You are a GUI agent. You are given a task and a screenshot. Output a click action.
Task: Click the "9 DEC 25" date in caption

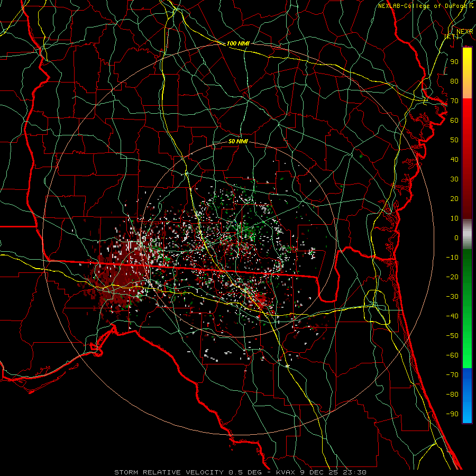[x=319, y=472]
